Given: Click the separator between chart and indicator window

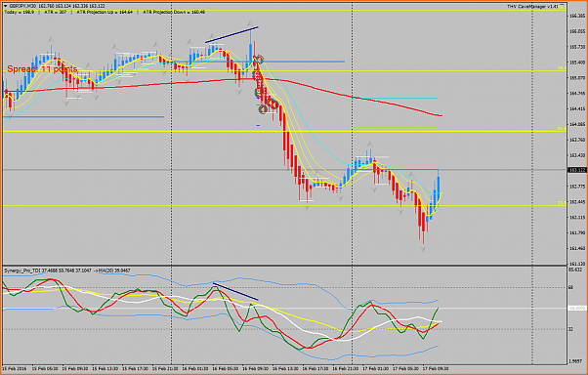Looking at the screenshot, I should (x=284, y=266).
